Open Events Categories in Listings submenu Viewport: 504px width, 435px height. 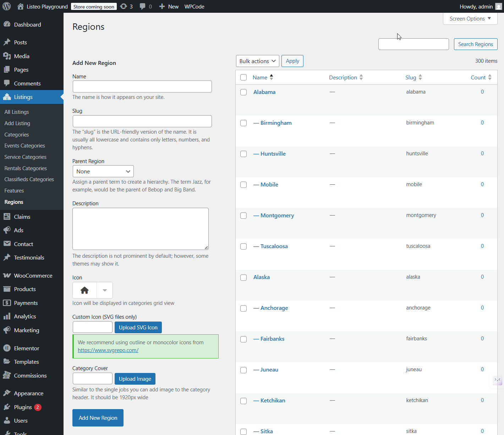25,146
